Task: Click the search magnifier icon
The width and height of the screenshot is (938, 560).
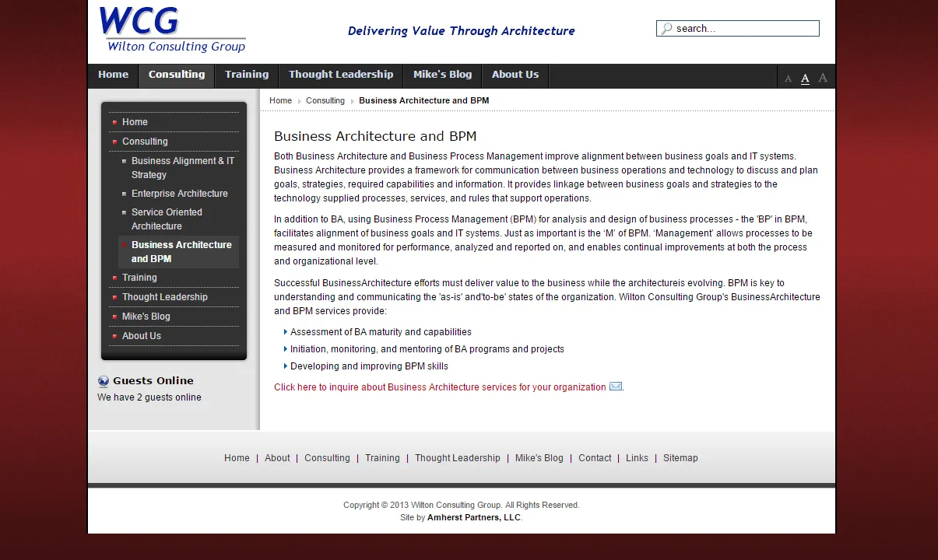Action: coord(666,29)
